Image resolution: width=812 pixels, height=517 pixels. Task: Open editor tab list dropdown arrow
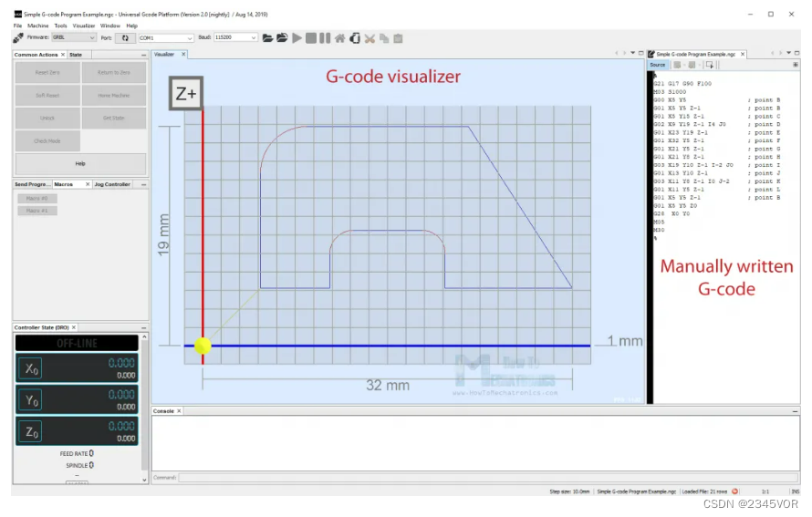click(788, 53)
